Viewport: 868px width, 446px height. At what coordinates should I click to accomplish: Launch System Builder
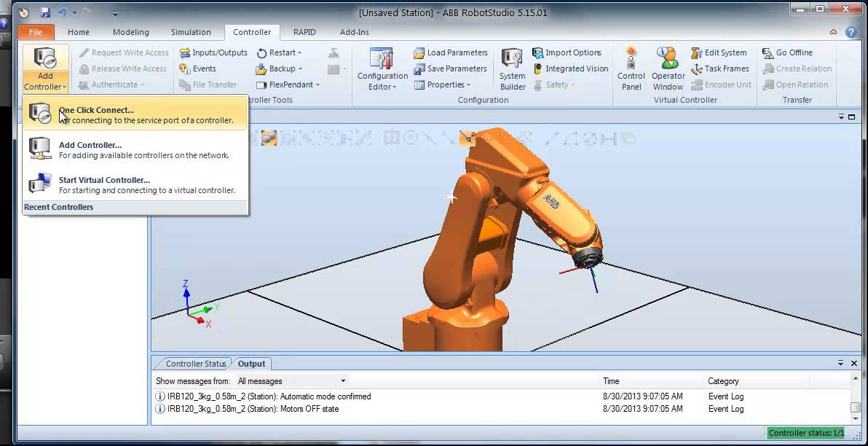(513, 69)
